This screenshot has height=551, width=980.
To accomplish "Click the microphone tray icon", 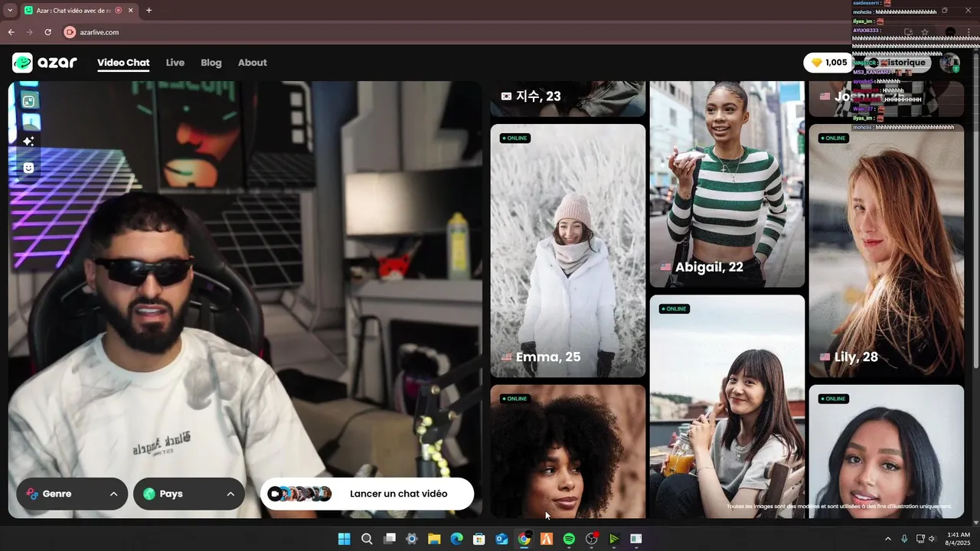I will [x=904, y=539].
